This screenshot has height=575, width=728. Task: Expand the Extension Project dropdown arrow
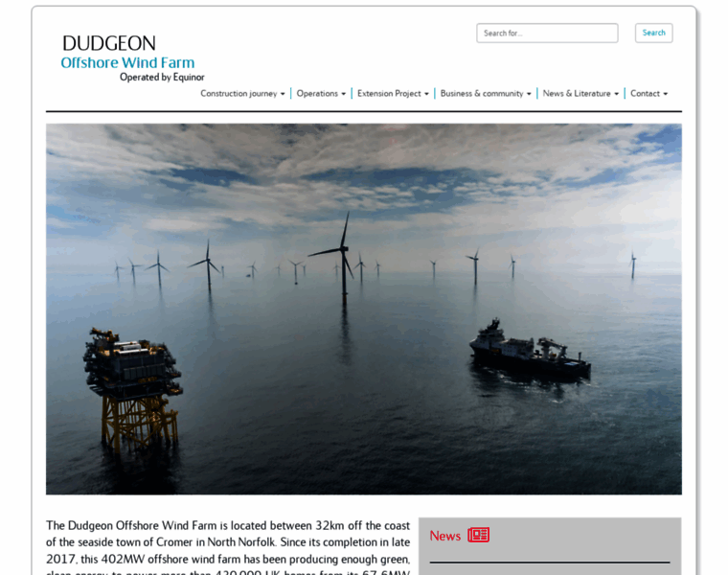426,94
